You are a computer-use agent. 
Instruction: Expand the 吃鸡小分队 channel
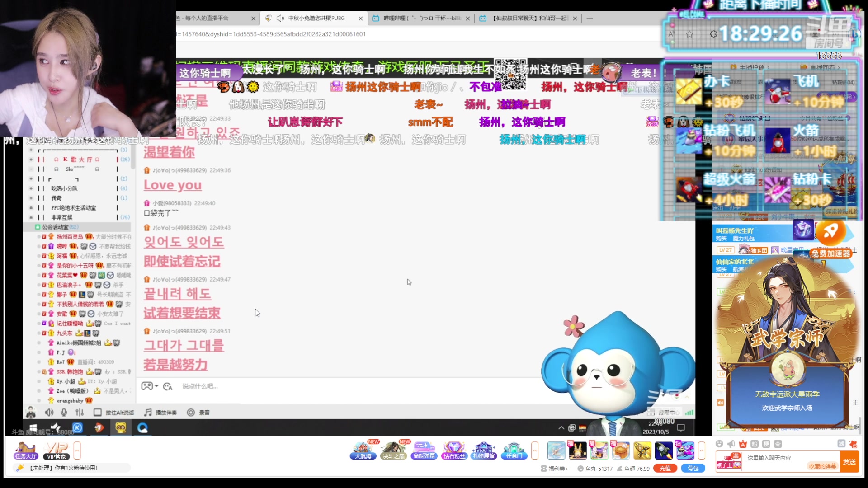tap(31, 188)
